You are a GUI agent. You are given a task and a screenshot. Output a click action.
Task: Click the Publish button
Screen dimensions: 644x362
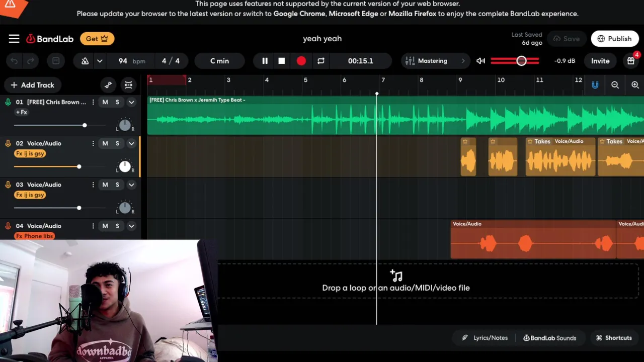click(x=614, y=39)
